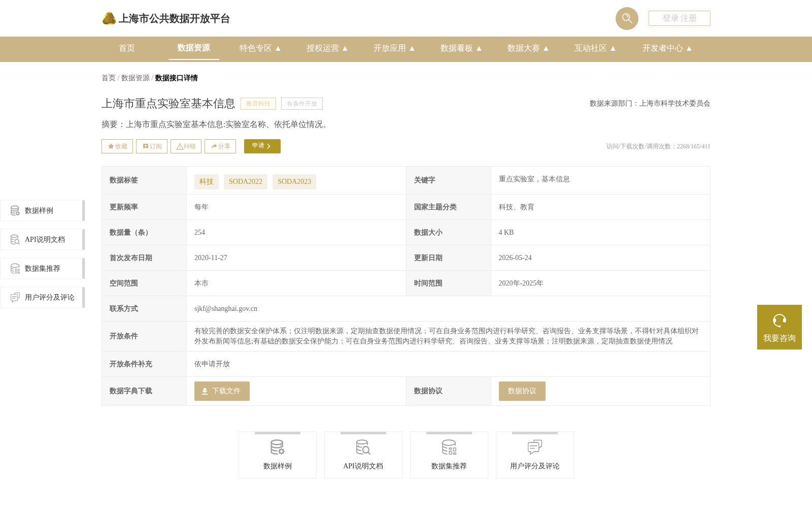Click the 登录 注册 login button
812x508 pixels.
[680, 18]
